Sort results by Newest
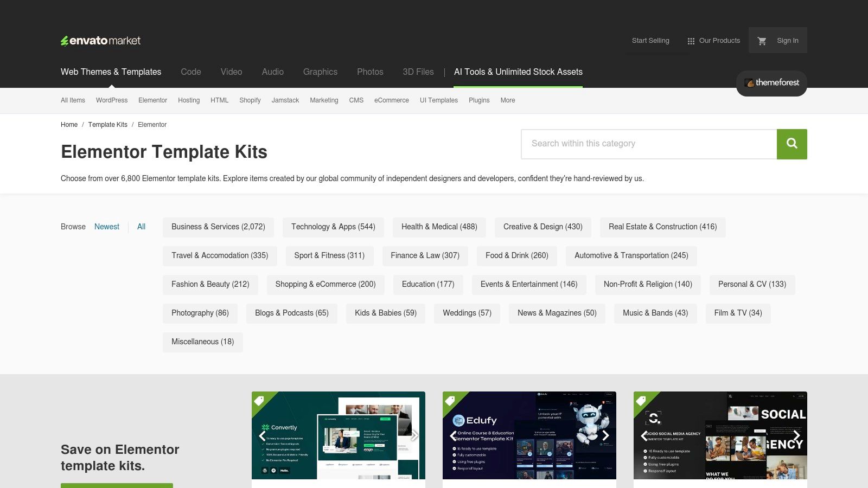868x488 pixels. pos(107,227)
